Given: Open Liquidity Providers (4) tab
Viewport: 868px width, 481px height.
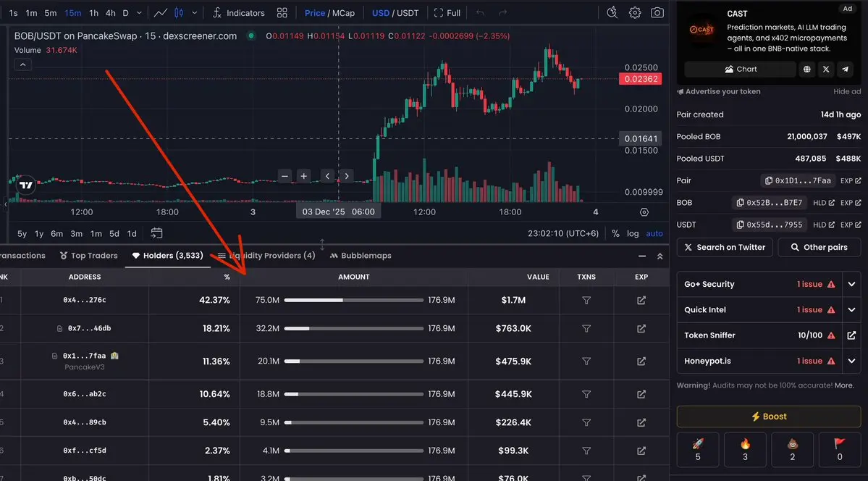Looking at the screenshot, I should click(x=266, y=256).
